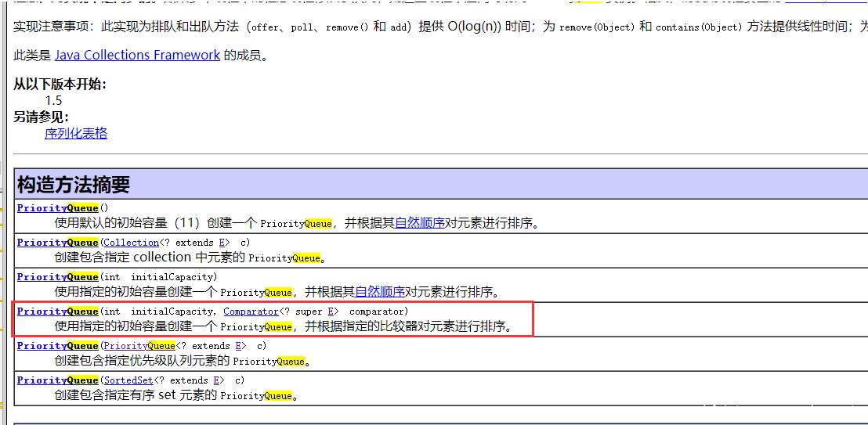Click type parameter E after SortedSet<? extends

217,380
